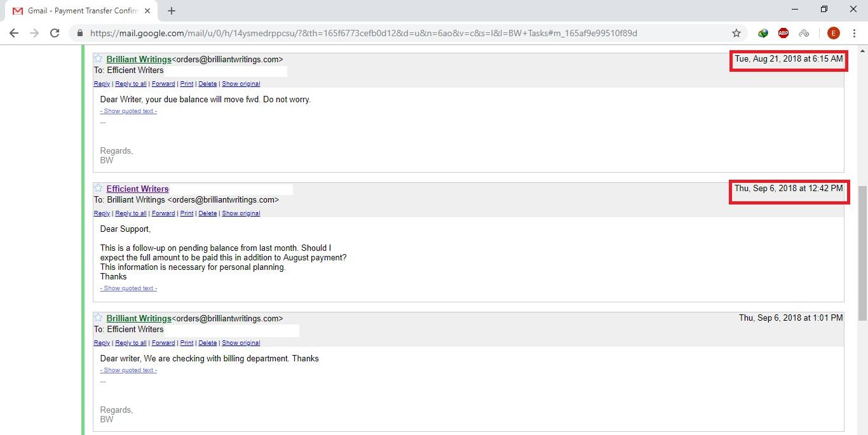The width and height of the screenshot is (868, 435).
Task: Star the Sep 6 1:01 PM message
Action: pos(98,318)
